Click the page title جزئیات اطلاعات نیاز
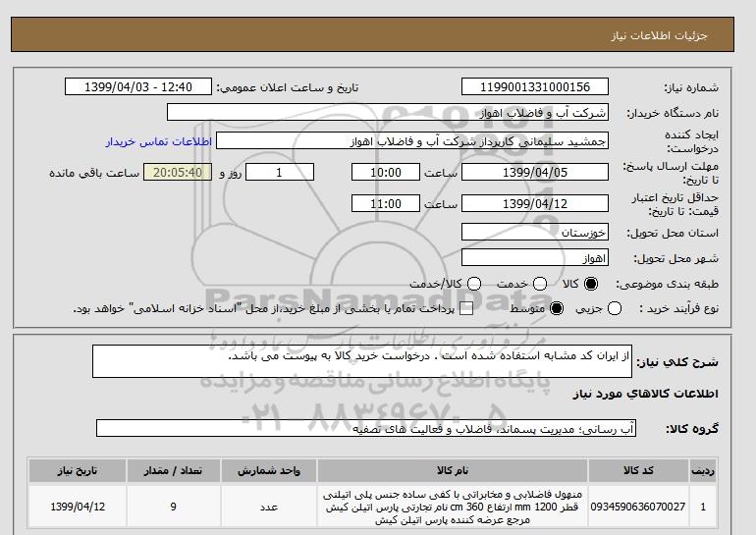This screenshot has height=535, width=756. 659,35
